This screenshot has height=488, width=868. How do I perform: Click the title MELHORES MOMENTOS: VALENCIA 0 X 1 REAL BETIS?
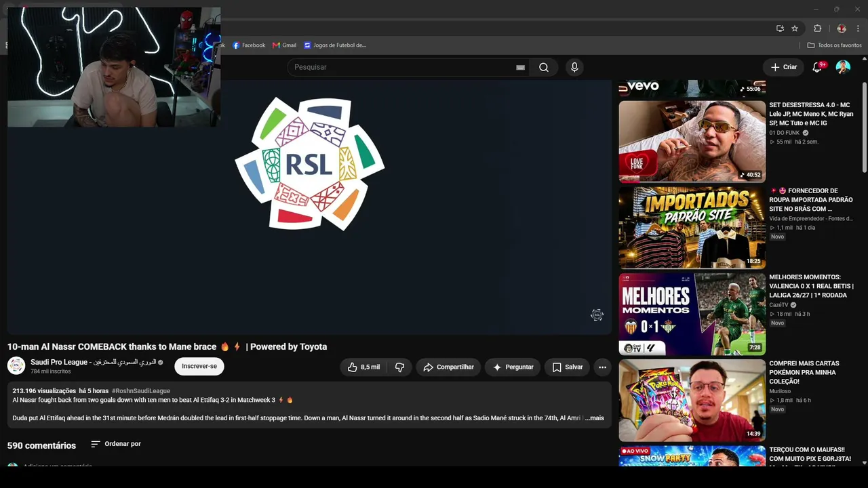click(811, 286)
